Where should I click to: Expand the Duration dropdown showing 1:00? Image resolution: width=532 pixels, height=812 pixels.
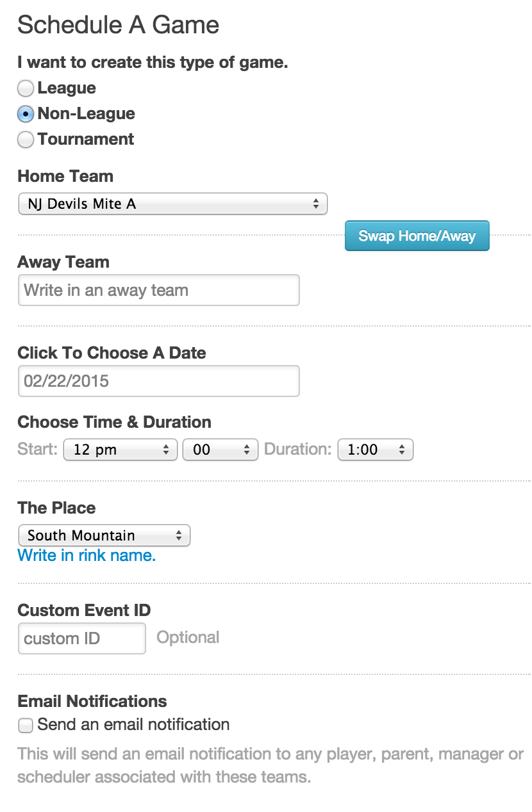coord(375,450)
